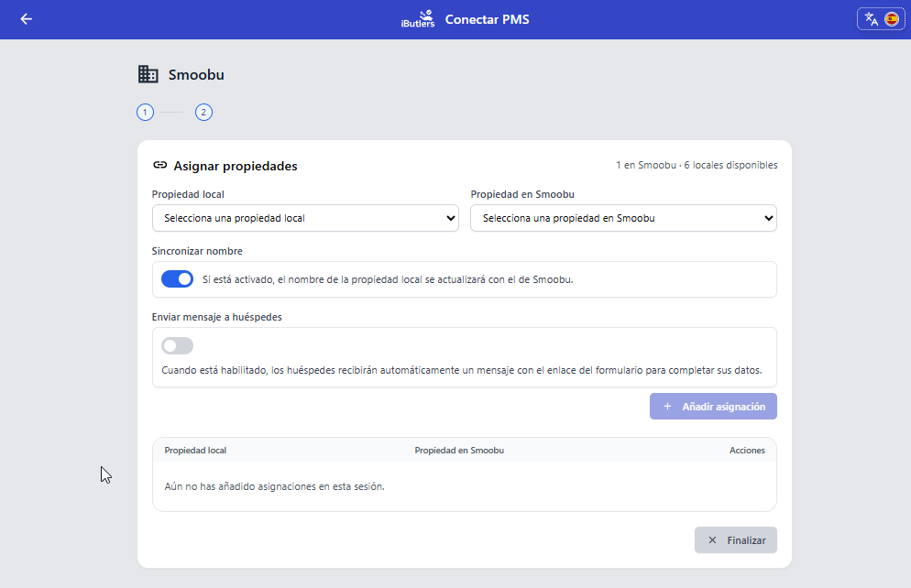Jump to step 2 in the stepper
The image size is (911, 588).
(203, 113)
